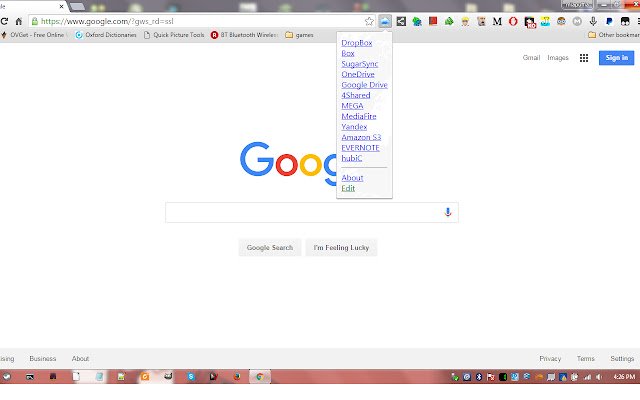Viewport: 640px width, 400px height.
Task: Click the Sign in button
Action: [616, 58]
